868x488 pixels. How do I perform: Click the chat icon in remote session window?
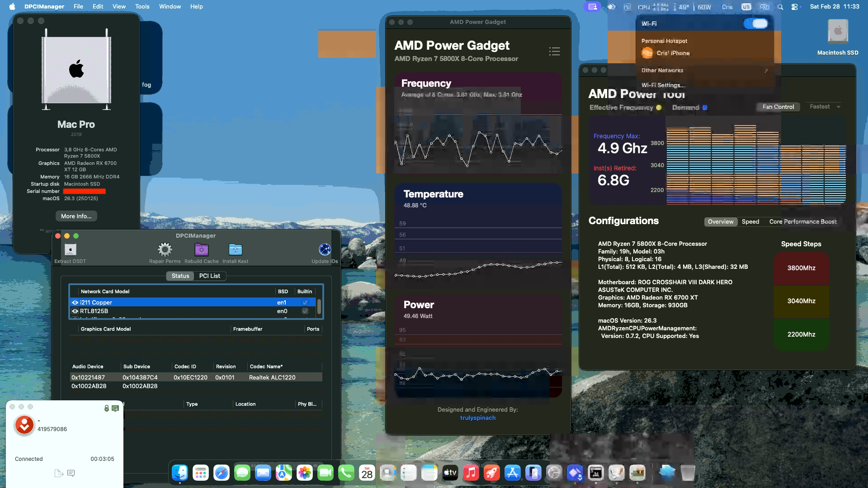pyautogui.click(x=71, y=473)
